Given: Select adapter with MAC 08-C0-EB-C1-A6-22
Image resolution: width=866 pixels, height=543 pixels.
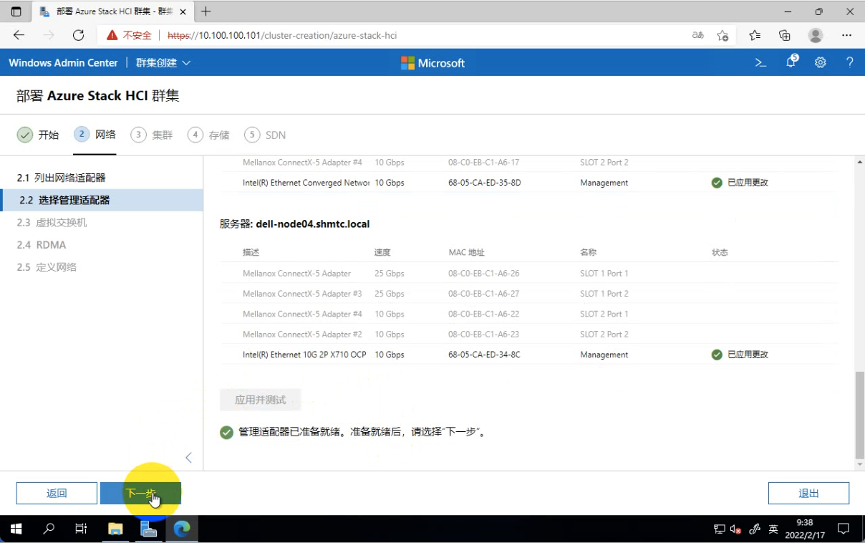Looking at the screenshot, I should [529, 314].
